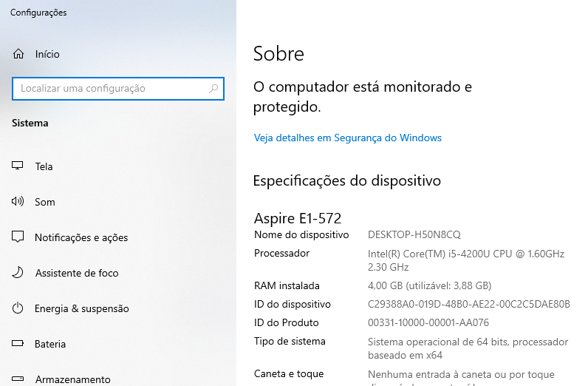Open Veja detalhes em Segurança do Windows

pos(348,138)
